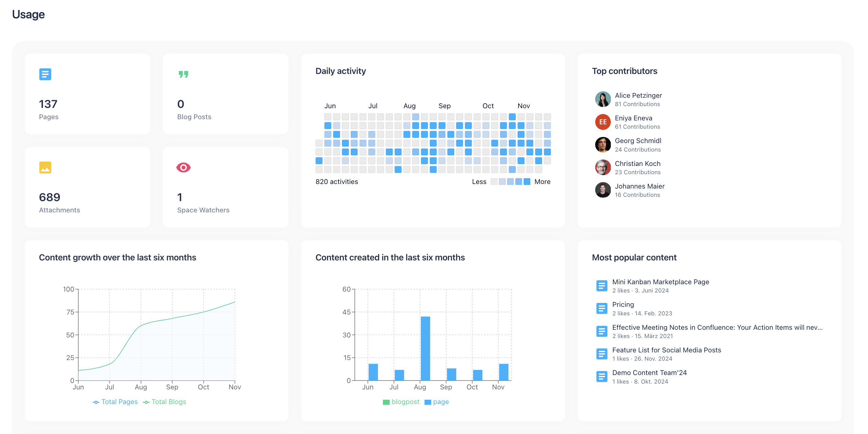Click the 137 Pages count
The image size is (868, 434).
pyautogui.click(x=48, y=104)
